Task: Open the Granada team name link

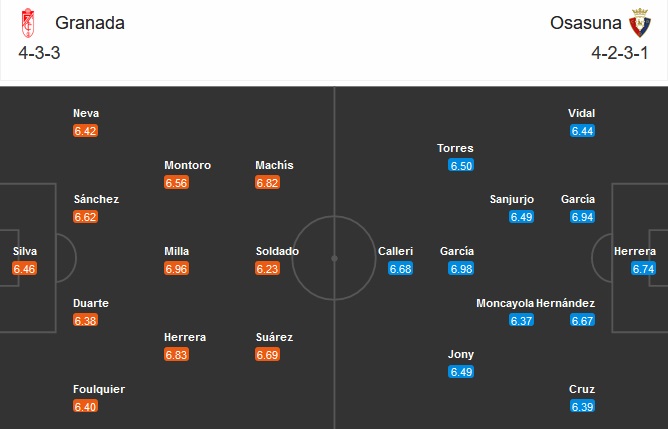Action: tap(90, 22)
